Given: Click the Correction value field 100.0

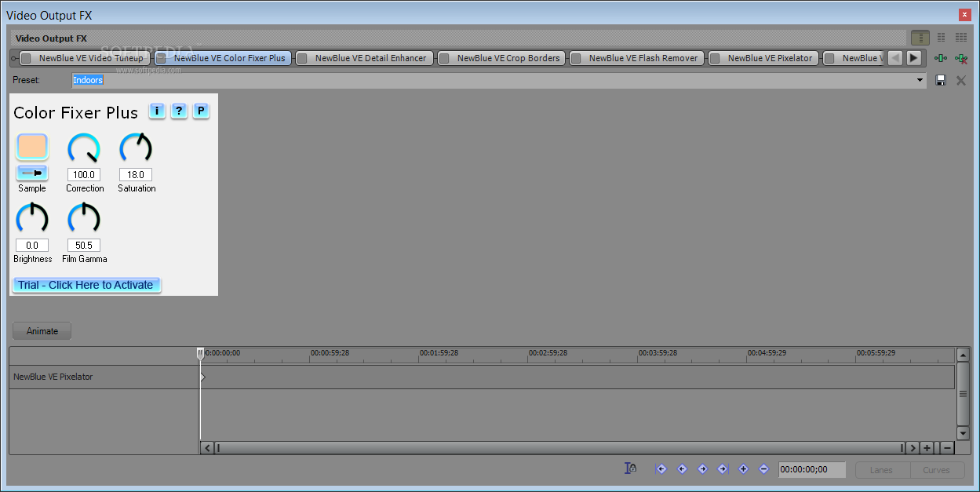Looking at the screenshot, I should coord(84,174).
